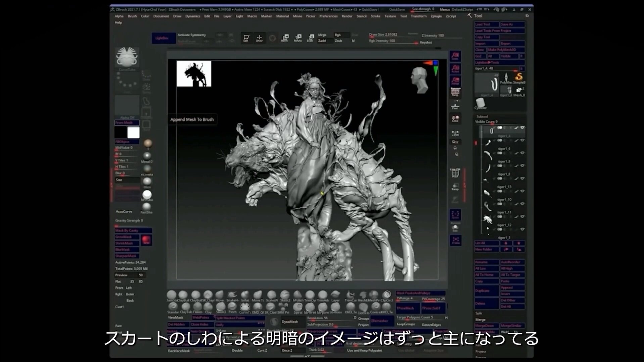
Task: Open the Zplugin menu
Action: tap(436, 16)
